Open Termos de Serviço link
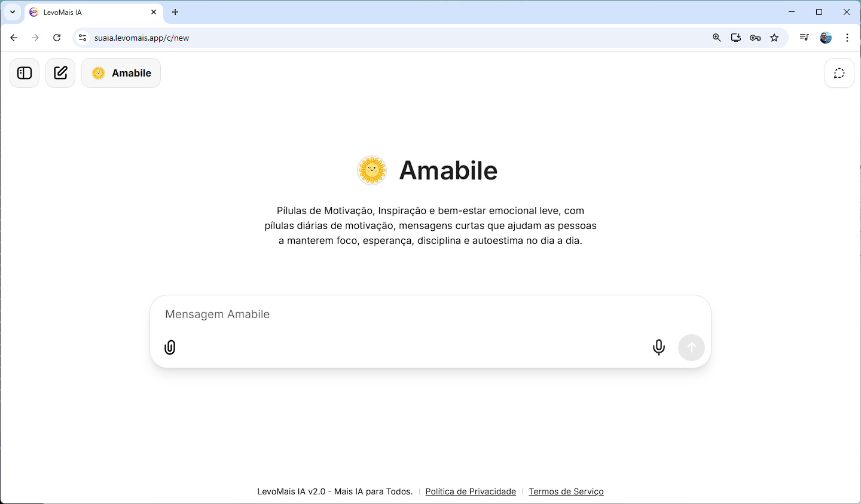Image resolution: width=861 pixels, height=504 pixels. (x=566, y=491)
